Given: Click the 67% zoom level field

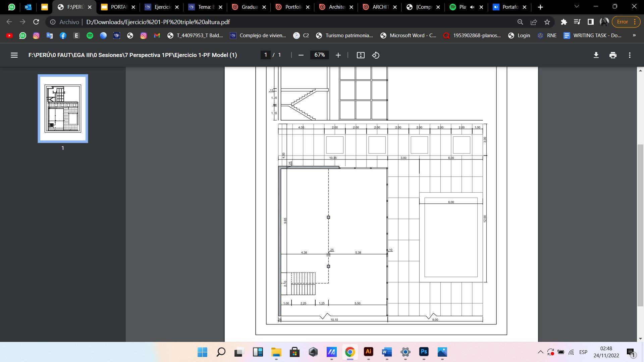Looking at the screenshot, I should (319, 55).
